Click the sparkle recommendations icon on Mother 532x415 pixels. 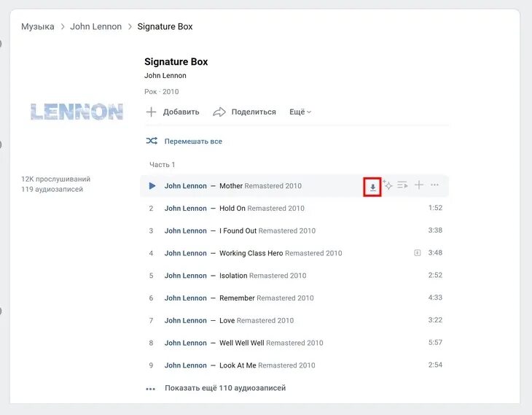(388, 185)
